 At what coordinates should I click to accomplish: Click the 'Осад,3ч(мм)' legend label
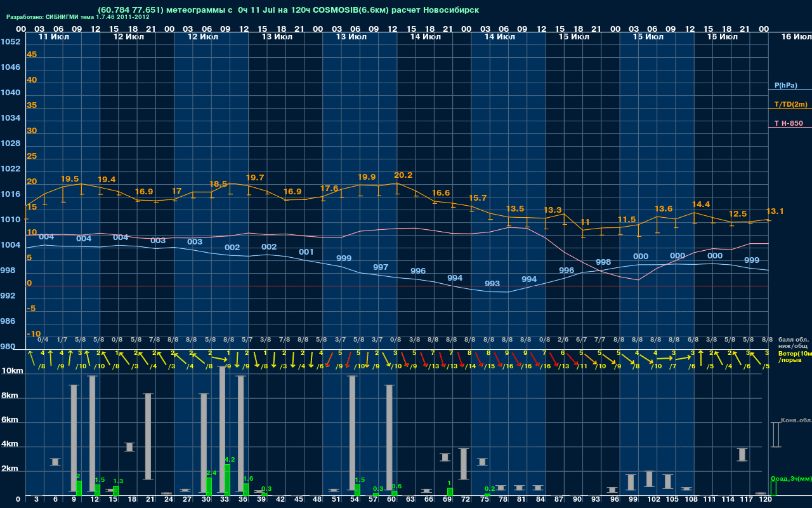click(791, 478)
